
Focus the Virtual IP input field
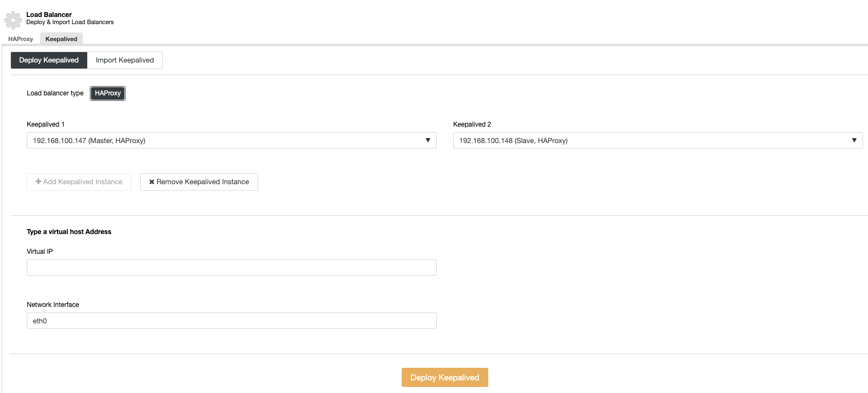click(232, 267)
